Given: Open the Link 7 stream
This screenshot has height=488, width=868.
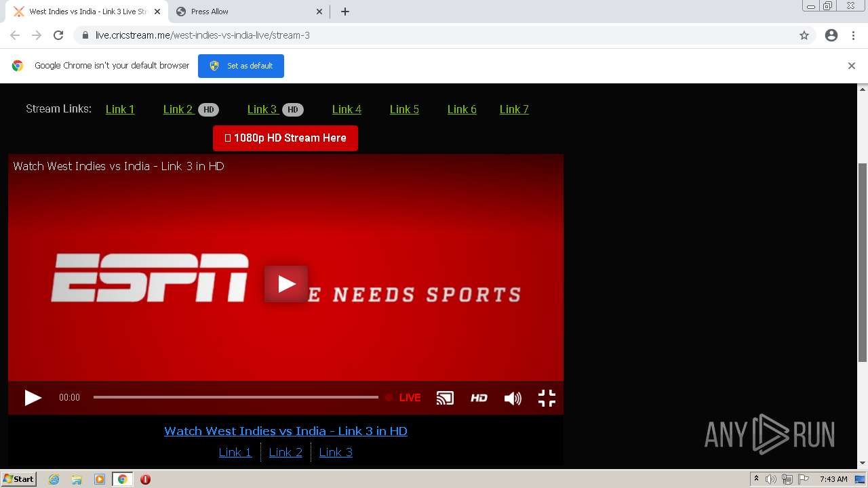Looking at the screenshot, I should 514,109.
